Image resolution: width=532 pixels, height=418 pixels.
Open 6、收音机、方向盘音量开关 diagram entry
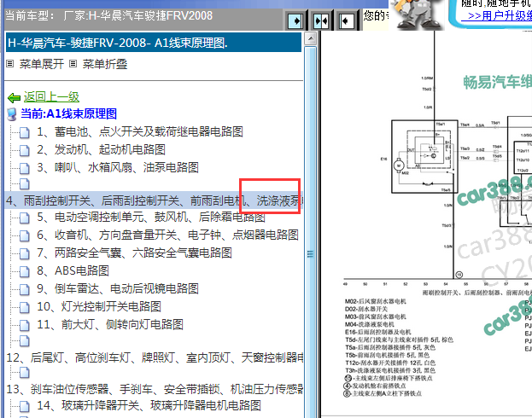pyautogui.click(x=167, y=235)
